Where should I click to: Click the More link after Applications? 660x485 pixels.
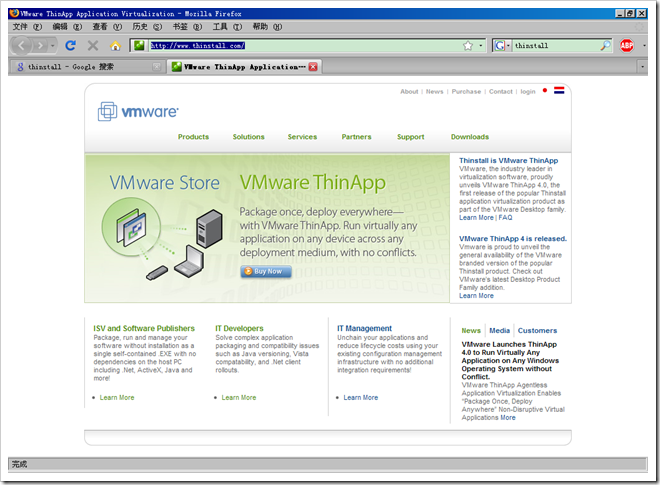tap(508, 418)
